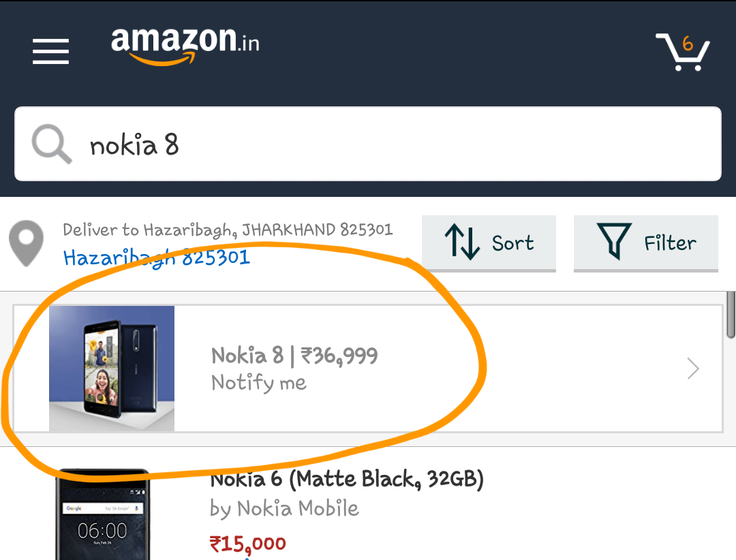Click the Sort up-down arrows icon

point(462,242)
